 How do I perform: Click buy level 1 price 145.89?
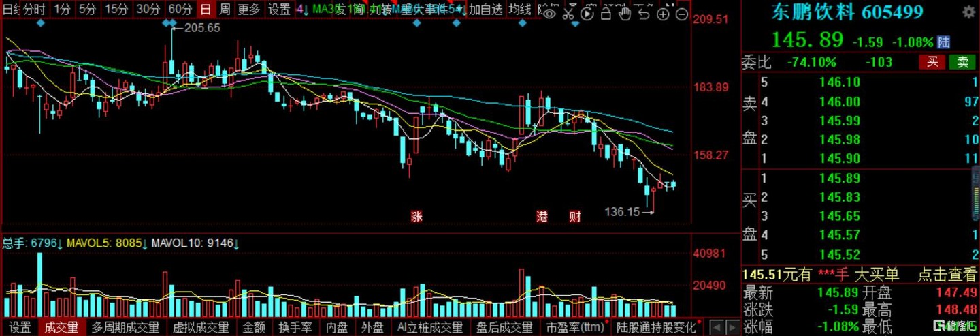[840, 178]
